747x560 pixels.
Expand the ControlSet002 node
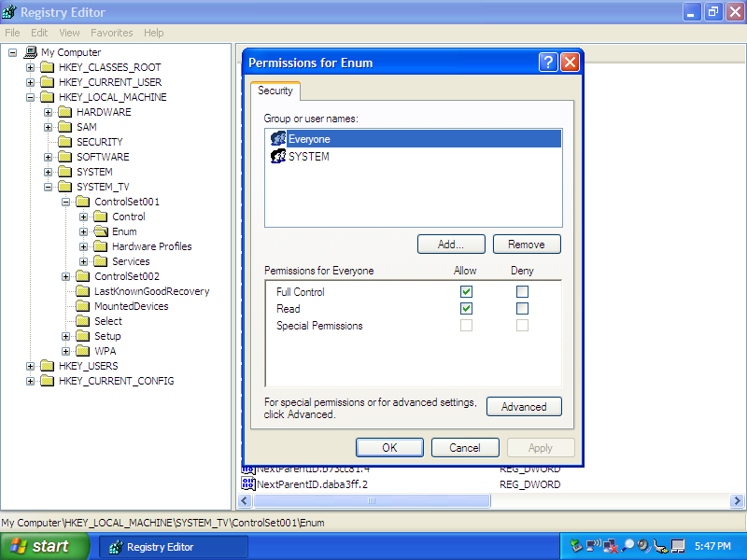pos(65,276)
